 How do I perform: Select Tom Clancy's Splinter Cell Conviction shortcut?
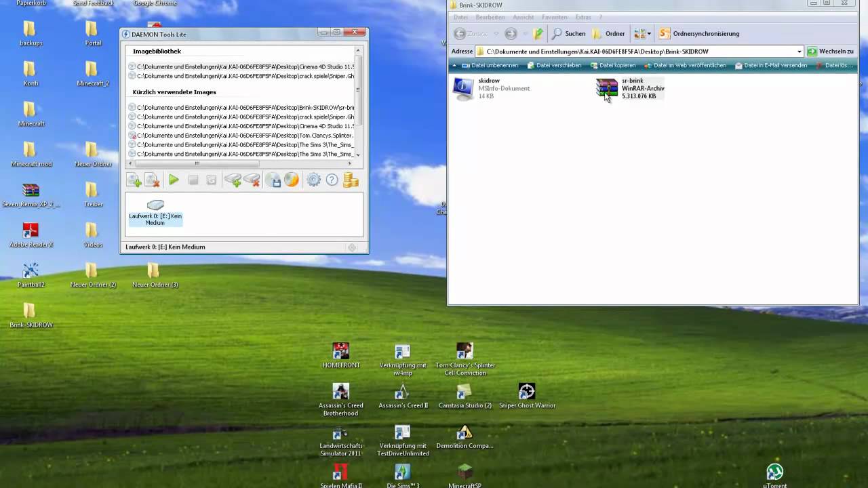pyautogui.click(x=465, y=360)
